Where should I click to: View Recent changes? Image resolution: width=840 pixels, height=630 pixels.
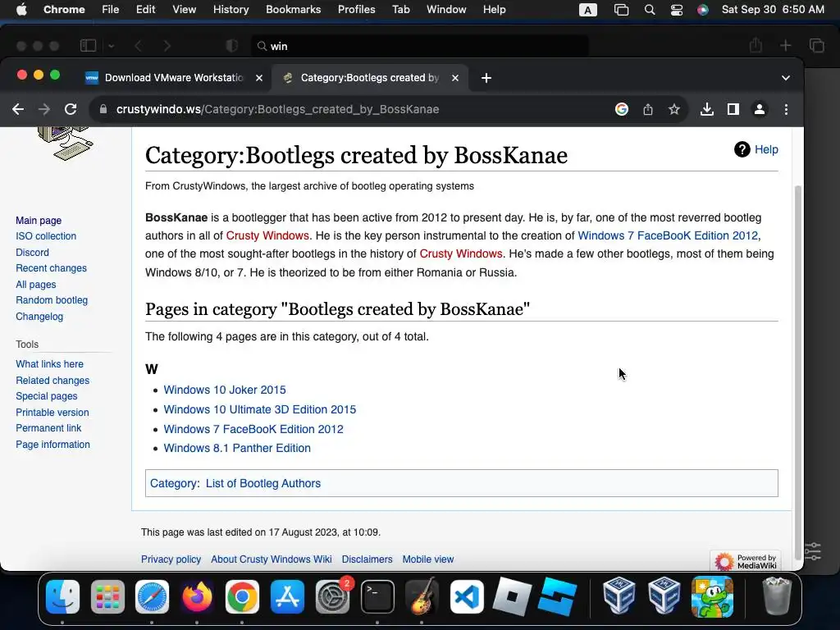51,268
